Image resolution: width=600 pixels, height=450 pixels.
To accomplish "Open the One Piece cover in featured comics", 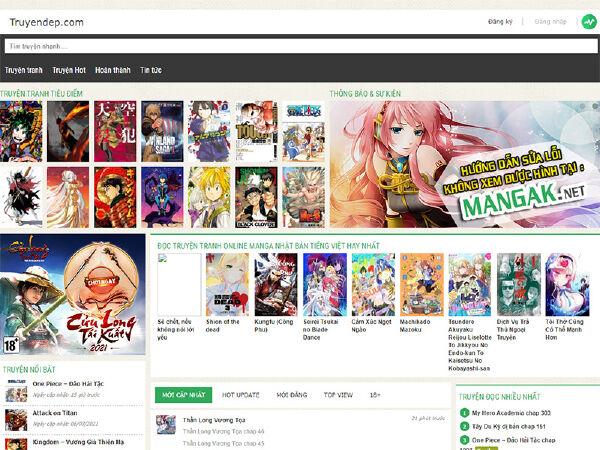I will pyautogui.click(x=303, y=131).
